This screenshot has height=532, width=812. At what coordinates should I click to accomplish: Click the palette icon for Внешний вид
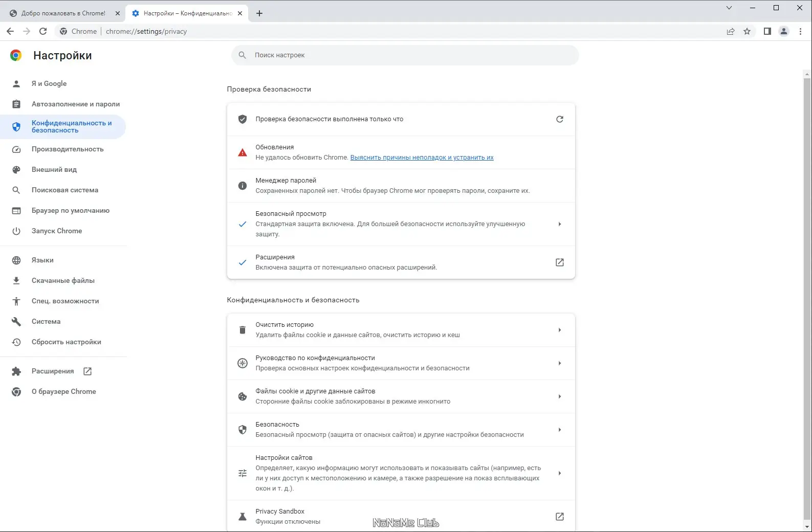(x=16, y=170)
